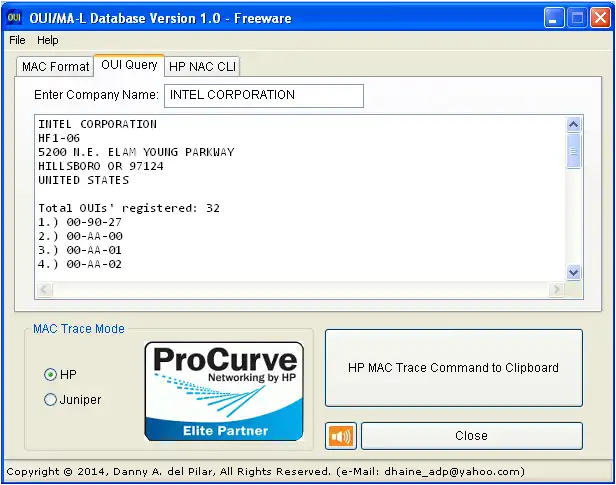The height and width of the screenshot is (485, 616).
Task: Click the Close button
Action: tap(471, 436)
